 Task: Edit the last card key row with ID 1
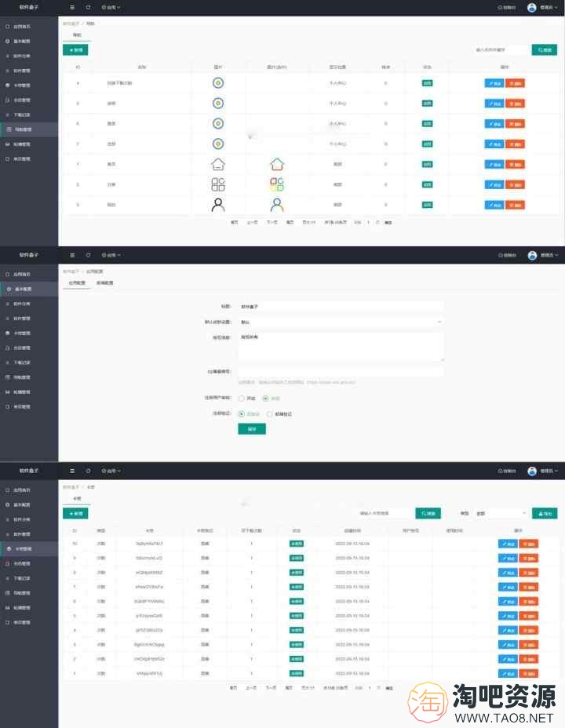508,673
